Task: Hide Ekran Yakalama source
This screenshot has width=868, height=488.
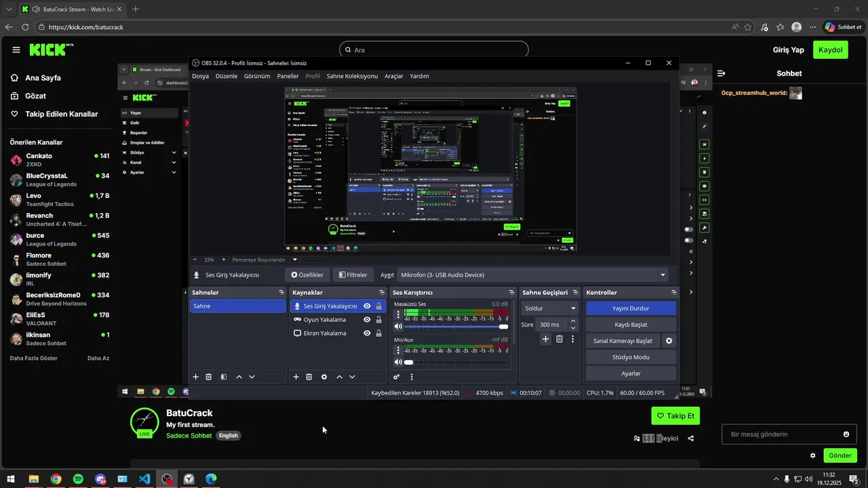Action: (367, 333)
